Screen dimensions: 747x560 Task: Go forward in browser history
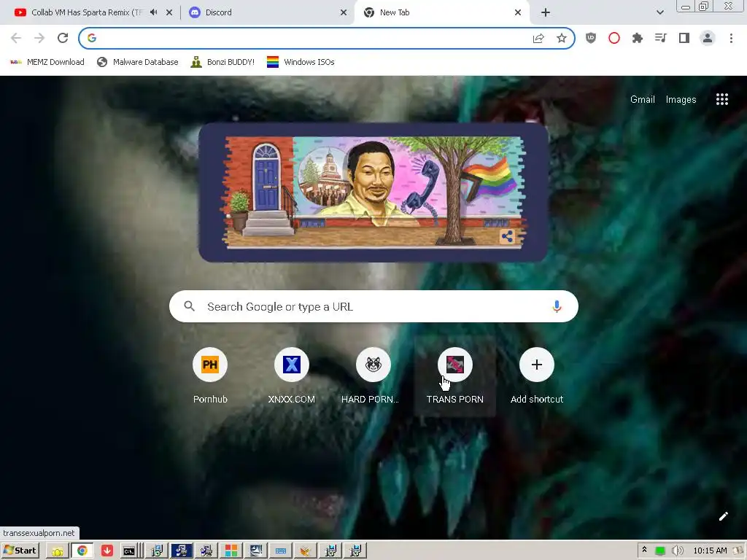[x=39, y=38]
